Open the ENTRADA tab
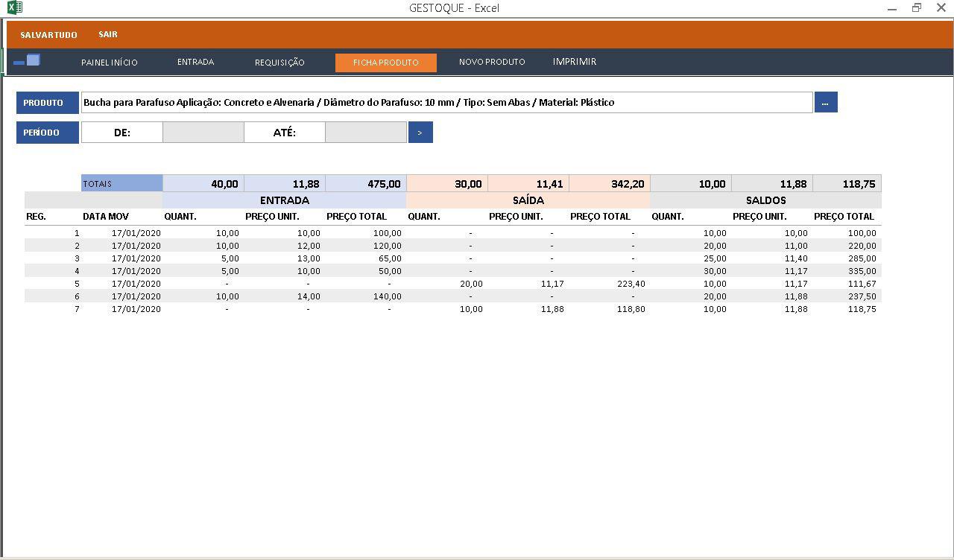 [x=195, y=63]
